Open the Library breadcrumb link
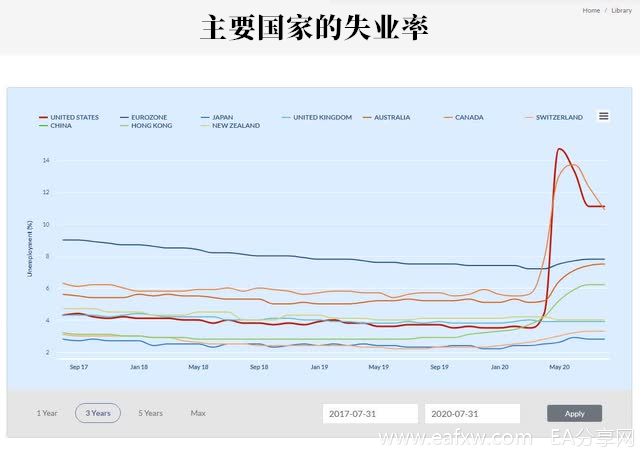The width and height of the screenshot is (640, 452). click(x=621, y=10)
